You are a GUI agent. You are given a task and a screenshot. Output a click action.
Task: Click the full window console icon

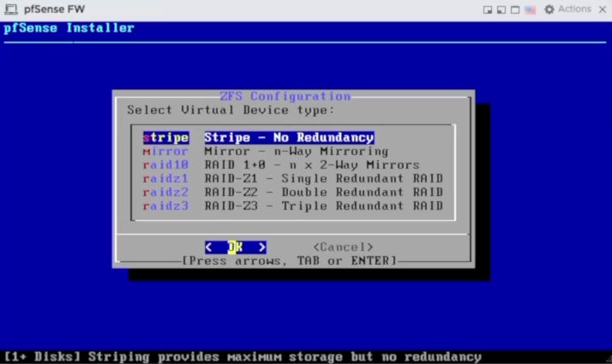tap(515, 9)
